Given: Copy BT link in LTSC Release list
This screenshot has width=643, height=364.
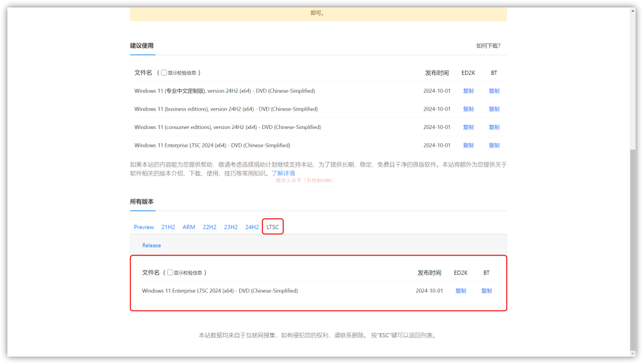Looking at the screenshot, I should point(486,291).
